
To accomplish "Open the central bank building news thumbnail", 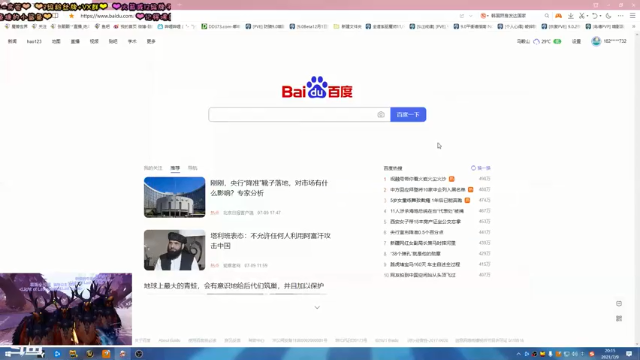I will click(174, 197).
